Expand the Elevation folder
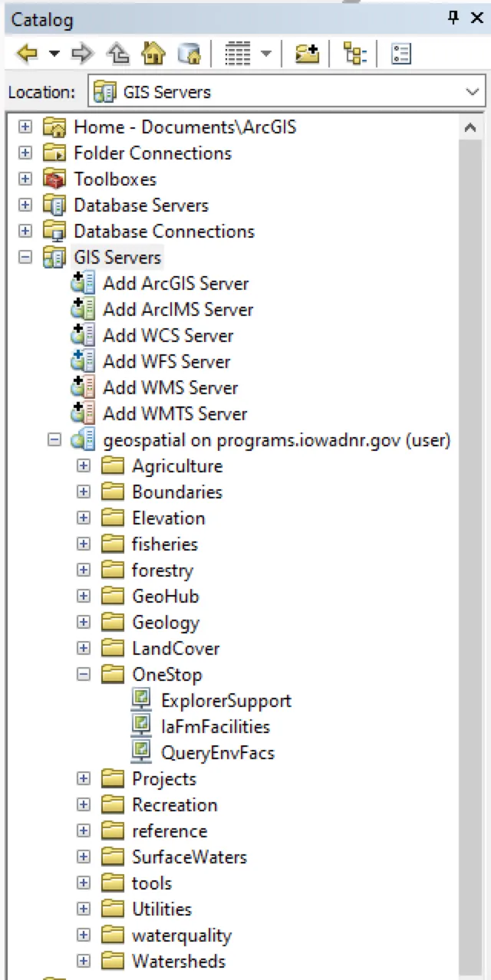Viewport: 491px width, 980px height. click(84, 518)
